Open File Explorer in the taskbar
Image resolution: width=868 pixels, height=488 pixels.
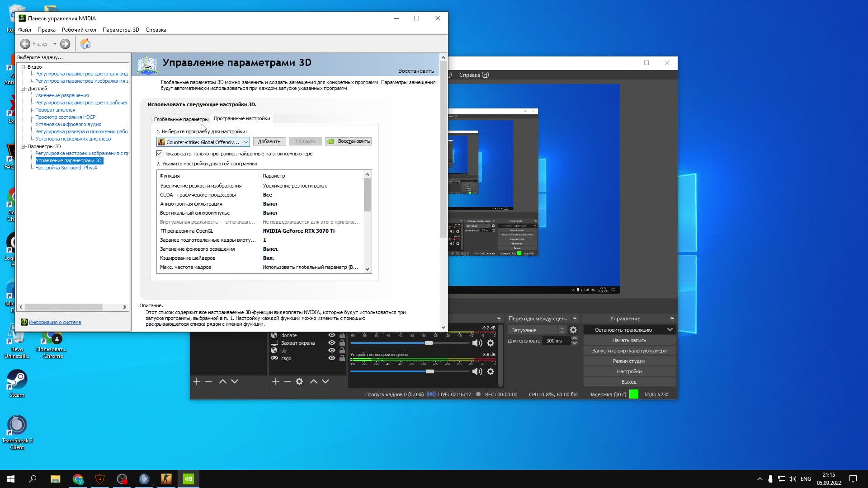(55, 479)
